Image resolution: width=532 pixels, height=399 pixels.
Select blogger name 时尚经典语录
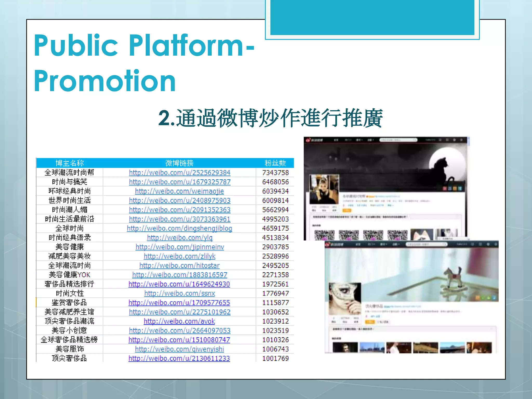(x=69, y=238)
